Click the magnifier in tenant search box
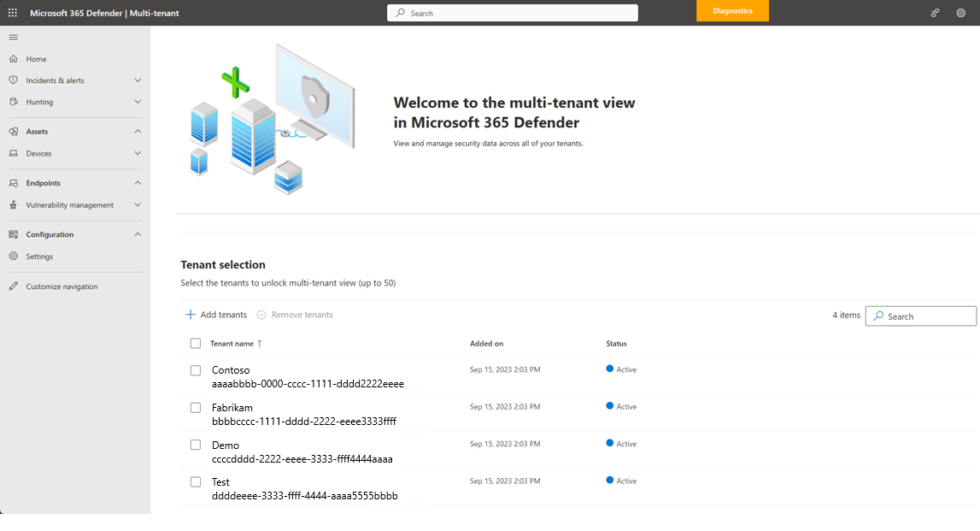 click(x=878, y=316)
